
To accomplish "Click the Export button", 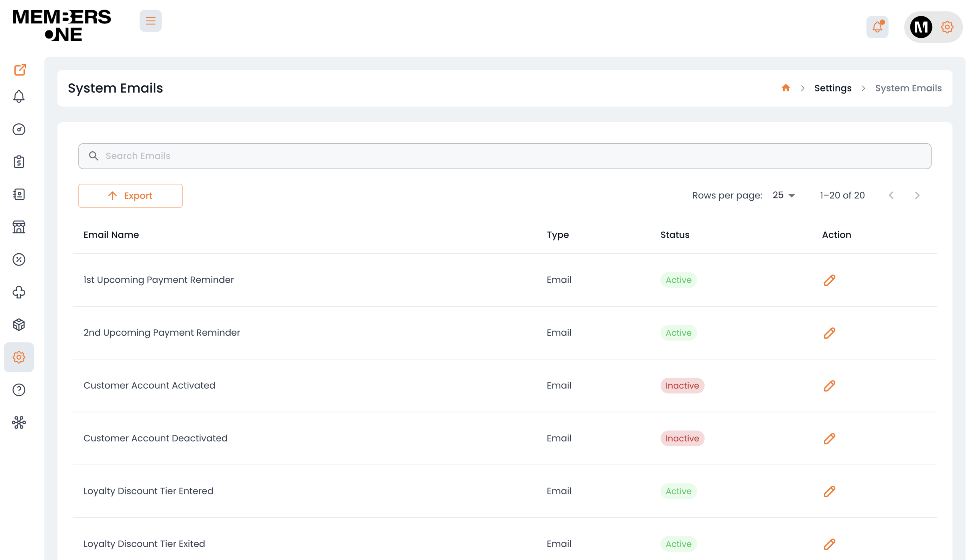I will pos(130,196).
